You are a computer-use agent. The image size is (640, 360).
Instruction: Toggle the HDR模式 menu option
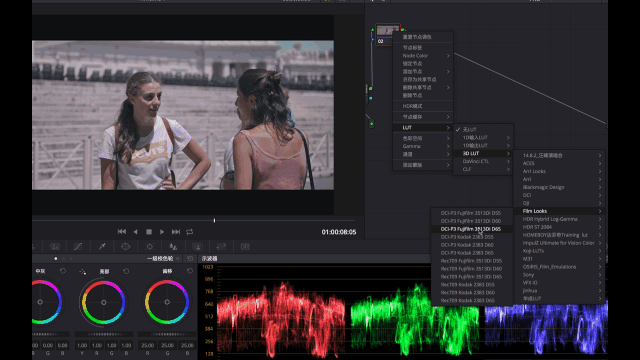pos(423,106)
